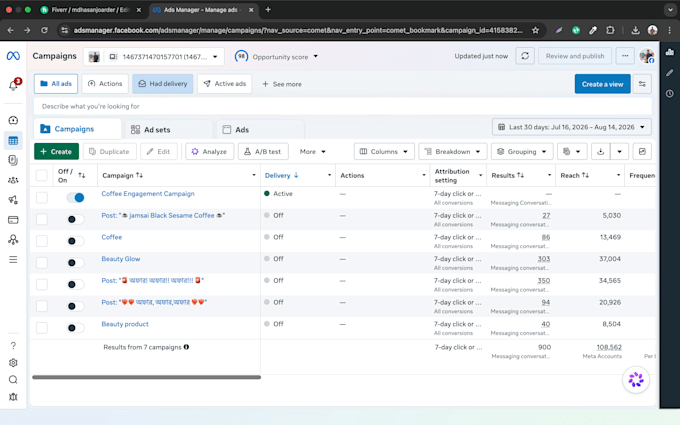Check the select-all campaigns header checkbox
The height and width of the screenshot is (425, 680).
(42, 175)
